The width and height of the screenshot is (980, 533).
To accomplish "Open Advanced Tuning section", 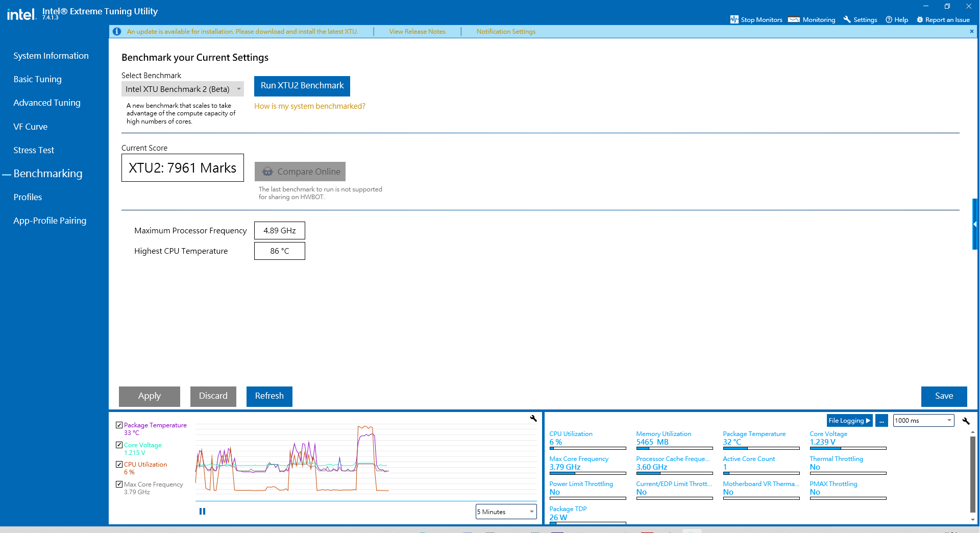I will coord(47,103).
